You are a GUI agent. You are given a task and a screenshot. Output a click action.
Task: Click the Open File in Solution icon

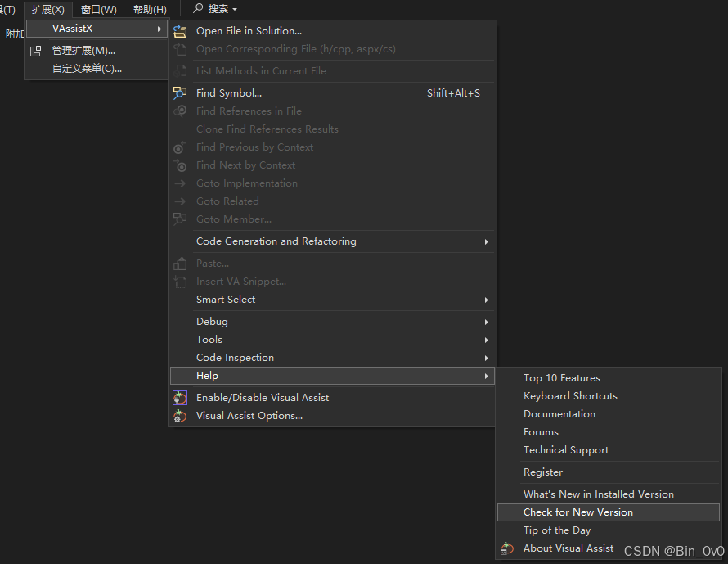[180, 31]
